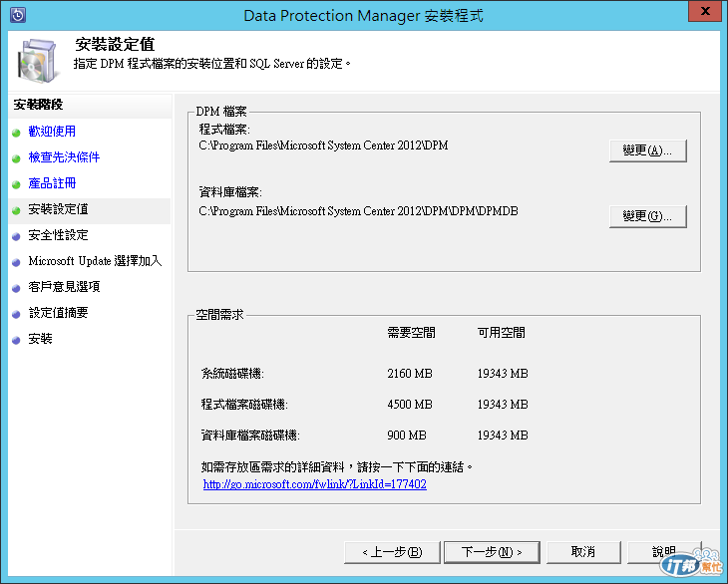Image resolution: width=728 pixels, height=584 pixels.
Task: Click the 安裝階段 sidebar heading
Action: (x=38, y=105)
